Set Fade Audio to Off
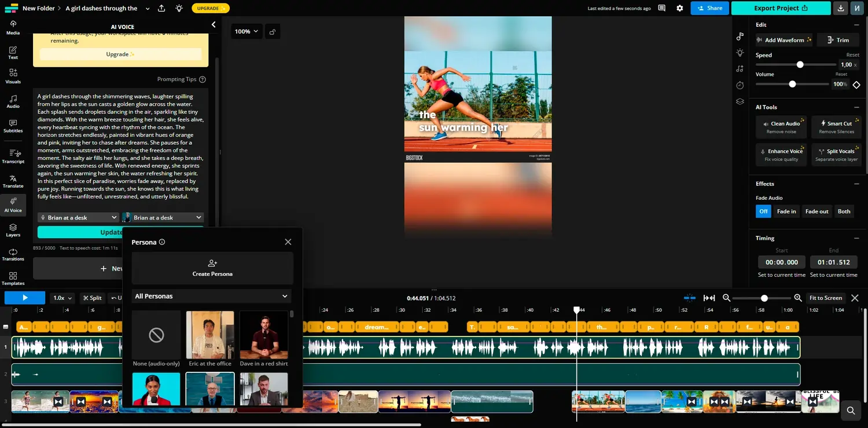 (763, 211)
